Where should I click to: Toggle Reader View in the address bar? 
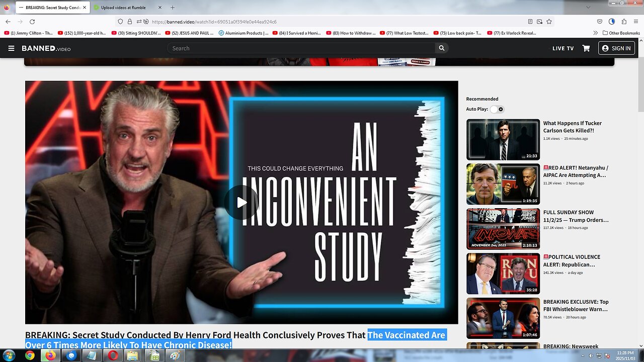[530, 22]
